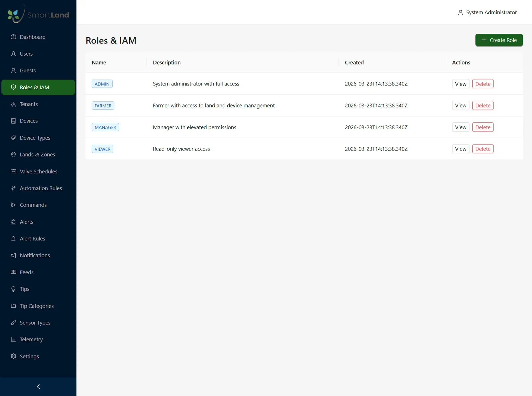Click the Lands & Zones pin icon
This screenshot has width=532, height=396.
tap(13, 154)
